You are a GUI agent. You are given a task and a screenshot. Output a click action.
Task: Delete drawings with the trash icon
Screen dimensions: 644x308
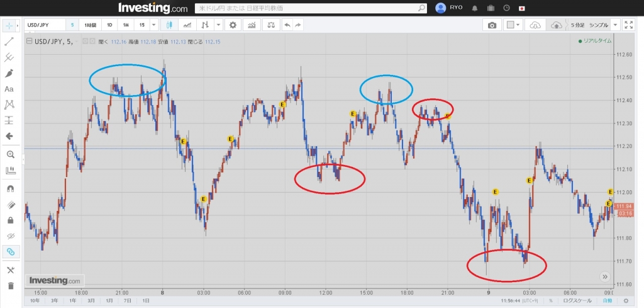[9, 285]
